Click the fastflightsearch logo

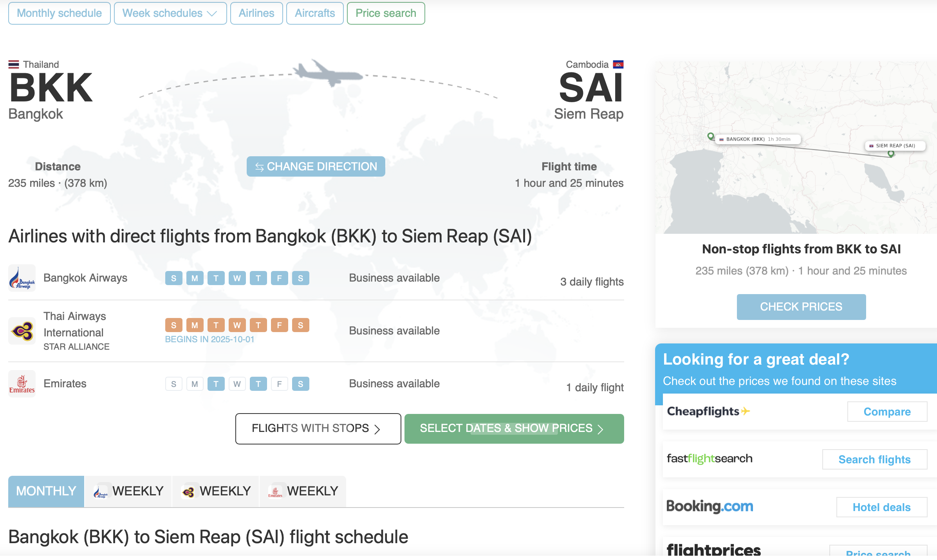710,459
